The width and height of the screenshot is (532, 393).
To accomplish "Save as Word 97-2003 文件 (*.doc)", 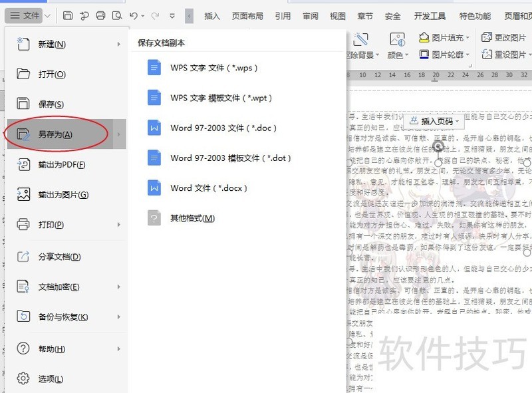I will tap(239, 128).
